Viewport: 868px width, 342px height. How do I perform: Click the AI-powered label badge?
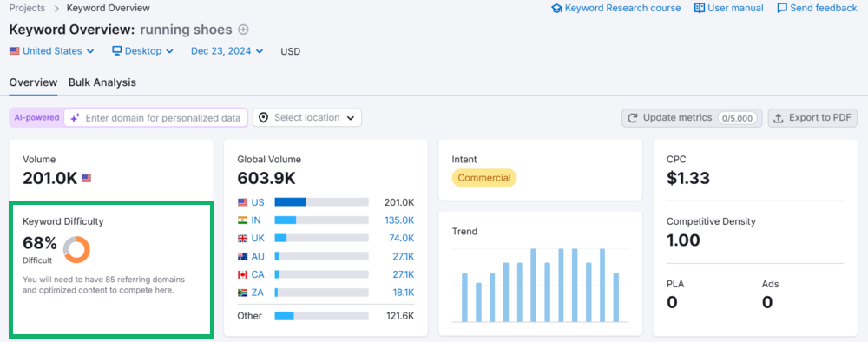click(37, 118)
